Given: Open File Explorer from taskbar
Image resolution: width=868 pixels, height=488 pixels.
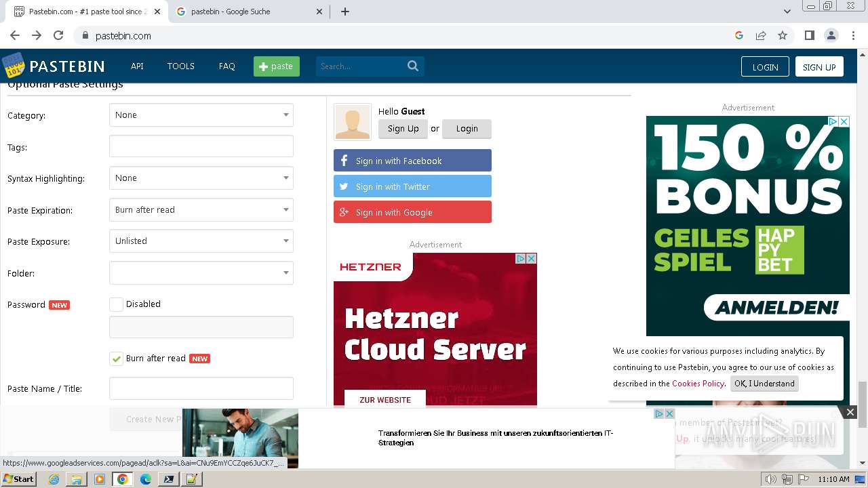Looking at the screenshot, I should pyautogui.click(x=77, y=479).
